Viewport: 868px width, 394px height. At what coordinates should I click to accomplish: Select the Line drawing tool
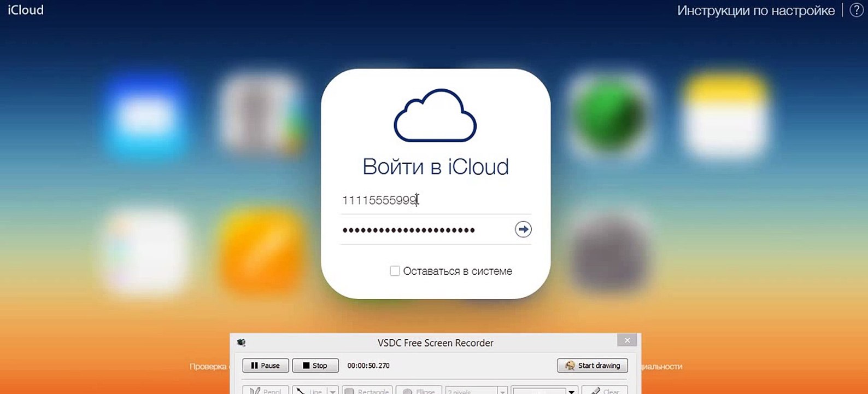coord(309,390)
